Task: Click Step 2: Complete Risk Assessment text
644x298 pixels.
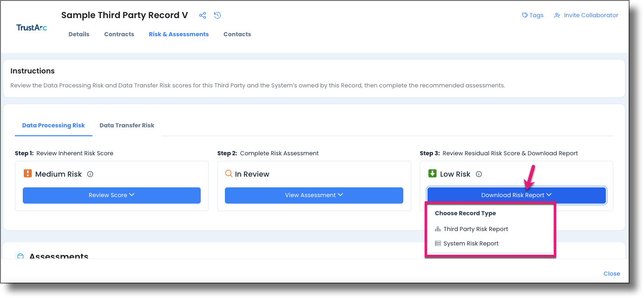Action: click(268, 153)
